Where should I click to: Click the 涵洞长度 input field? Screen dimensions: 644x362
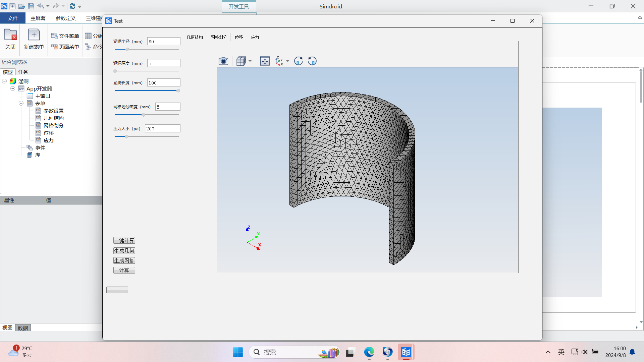[164, 83]
